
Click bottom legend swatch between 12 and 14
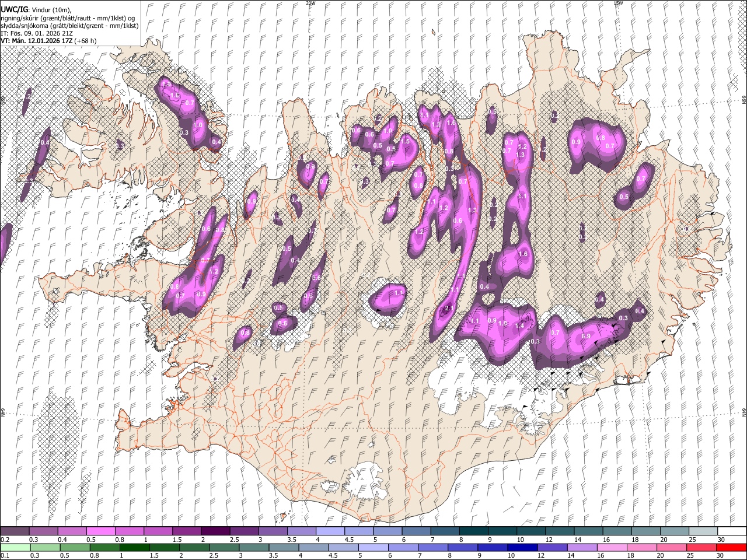(552, 547)
